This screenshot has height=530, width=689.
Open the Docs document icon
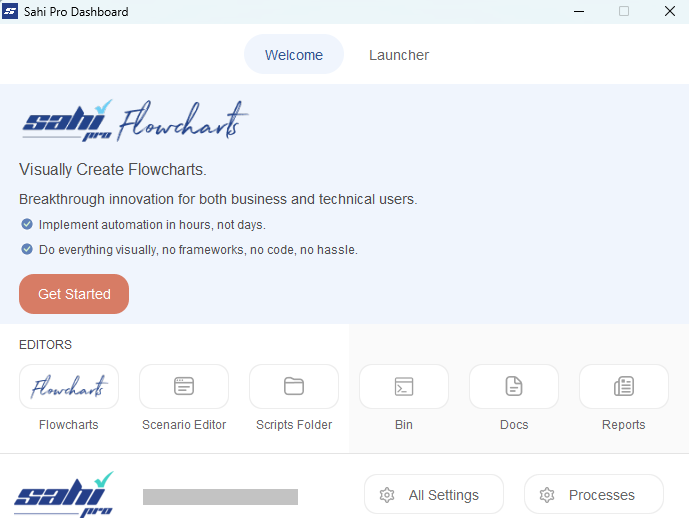coord(514,386)
